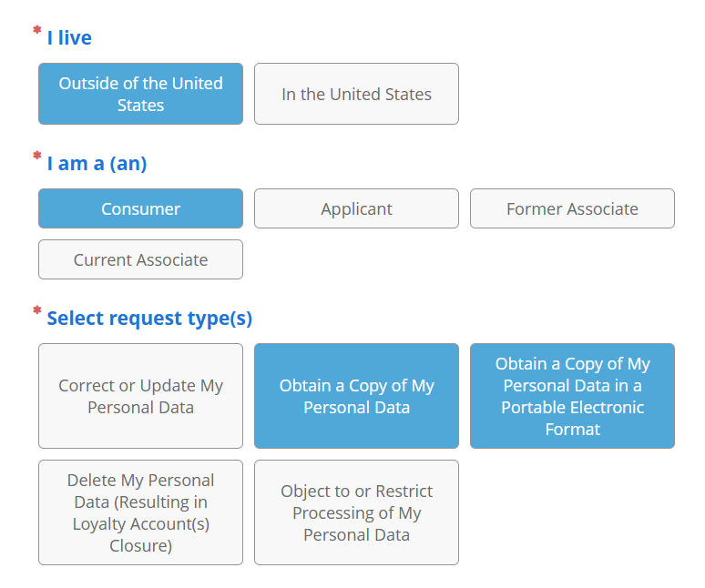Click the red asterisk next to "I am a (an)"
Screen dimensions: 705x588
click(37, 158)
